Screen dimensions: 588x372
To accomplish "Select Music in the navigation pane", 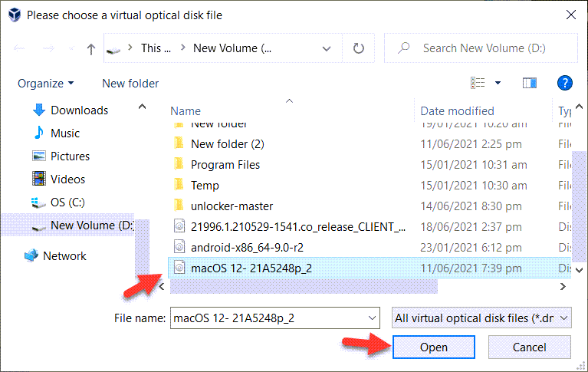I will tap(65, 133).
